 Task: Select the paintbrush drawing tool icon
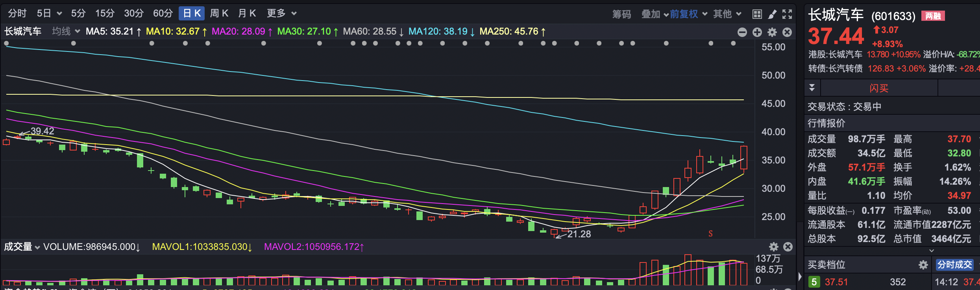coord(772,14)
